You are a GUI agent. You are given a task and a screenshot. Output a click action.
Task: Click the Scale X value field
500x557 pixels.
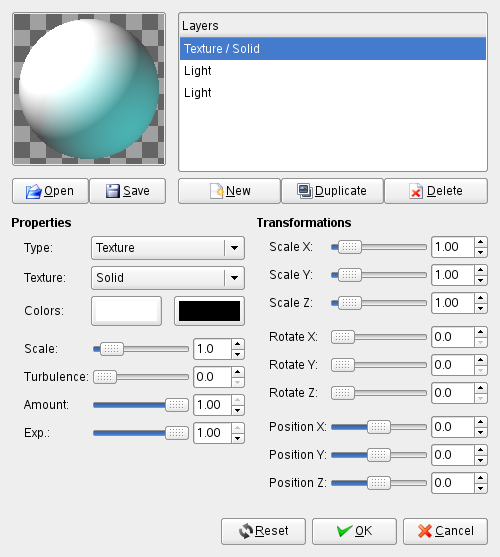coord(453,247)
